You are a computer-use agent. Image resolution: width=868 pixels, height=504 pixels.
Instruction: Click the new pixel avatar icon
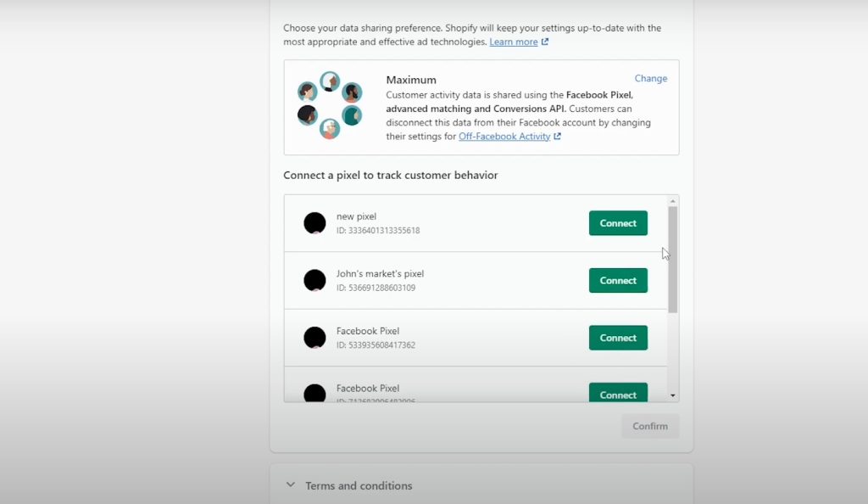(314, 223)
